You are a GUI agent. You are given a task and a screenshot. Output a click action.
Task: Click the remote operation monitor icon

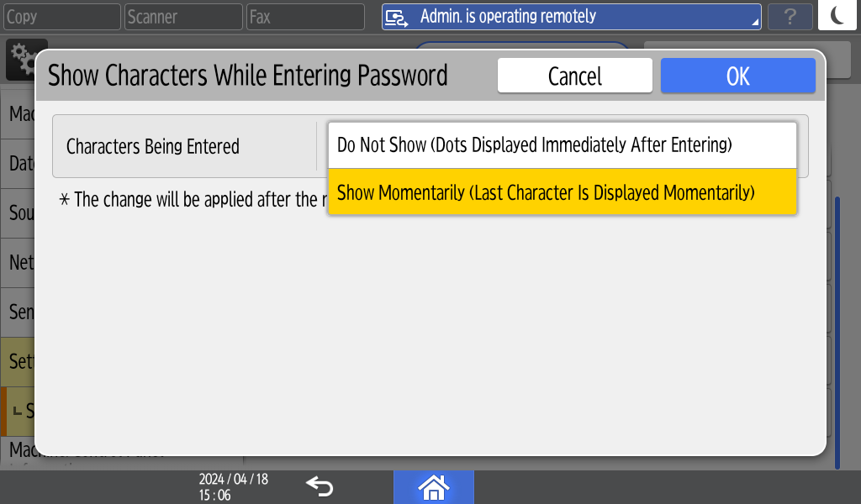[x=397, y=17]
